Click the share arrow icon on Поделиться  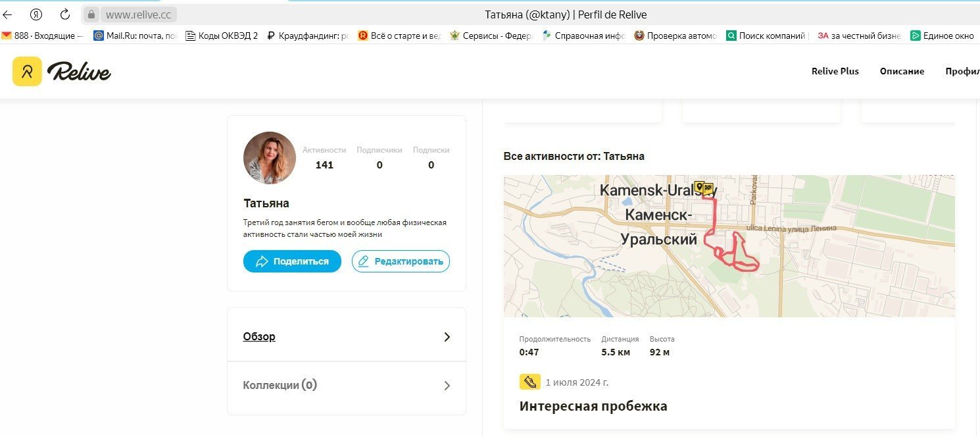pos(262,261)
